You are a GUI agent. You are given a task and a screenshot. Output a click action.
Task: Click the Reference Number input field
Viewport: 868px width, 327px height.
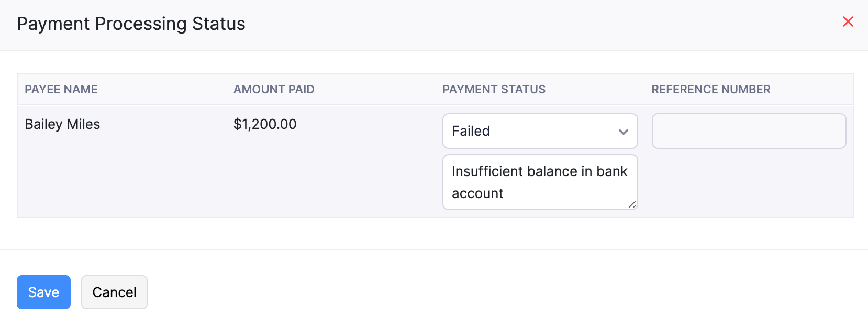pyautogui.click(x=749, y=131)
